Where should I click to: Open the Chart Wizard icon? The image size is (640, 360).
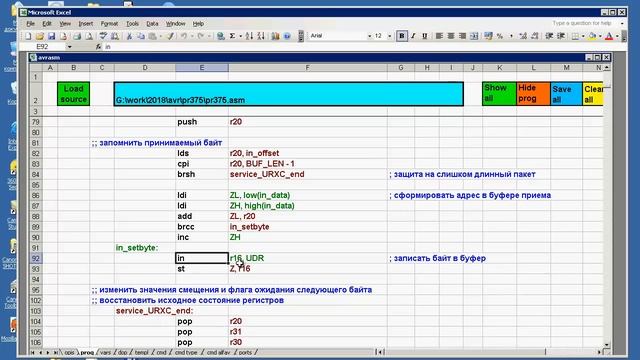(276, 36)
